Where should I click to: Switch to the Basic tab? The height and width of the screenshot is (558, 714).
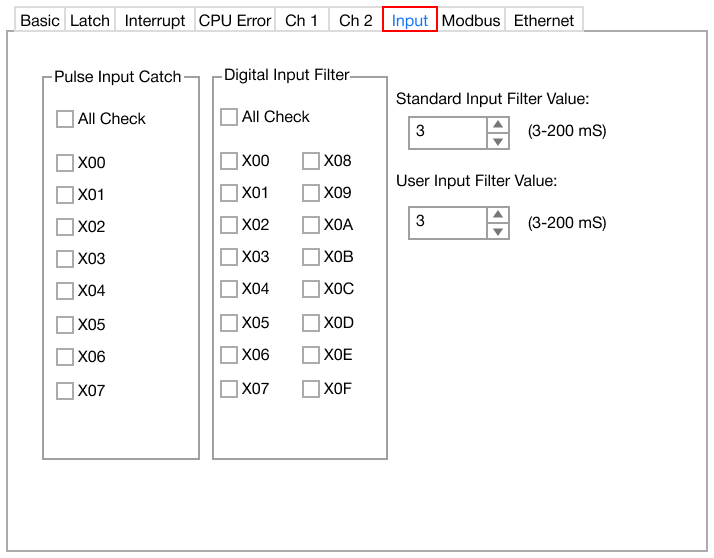[40, 20]
